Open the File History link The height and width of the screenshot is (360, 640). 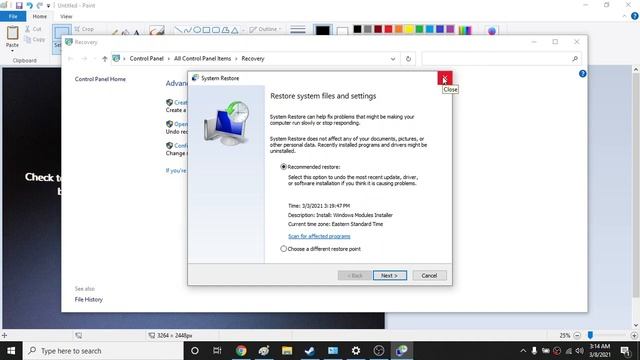pos(89,300)
